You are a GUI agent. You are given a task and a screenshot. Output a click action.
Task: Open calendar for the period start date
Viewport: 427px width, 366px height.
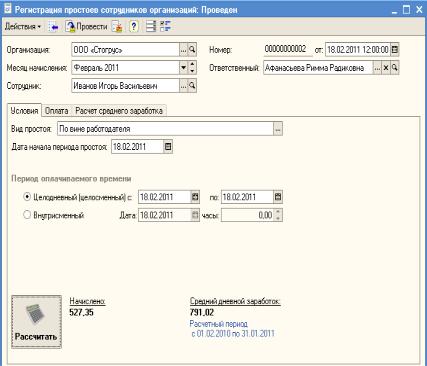tap(195, 197)
